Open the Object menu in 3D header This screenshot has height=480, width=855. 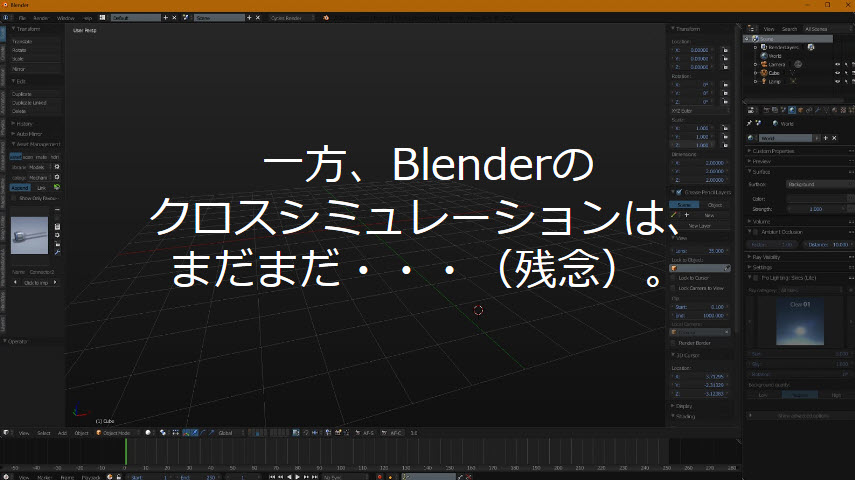pos(81,433)
